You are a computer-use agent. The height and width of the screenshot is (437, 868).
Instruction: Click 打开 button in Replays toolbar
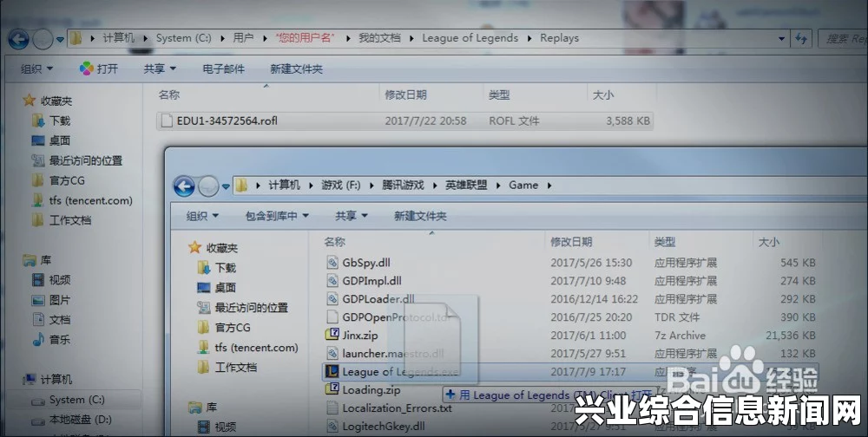[x=99, y=68]
